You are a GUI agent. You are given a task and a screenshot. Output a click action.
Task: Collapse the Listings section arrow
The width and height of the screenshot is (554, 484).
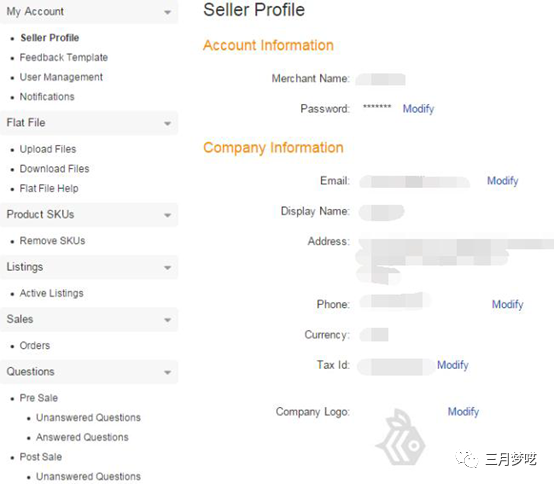(167, 267)
